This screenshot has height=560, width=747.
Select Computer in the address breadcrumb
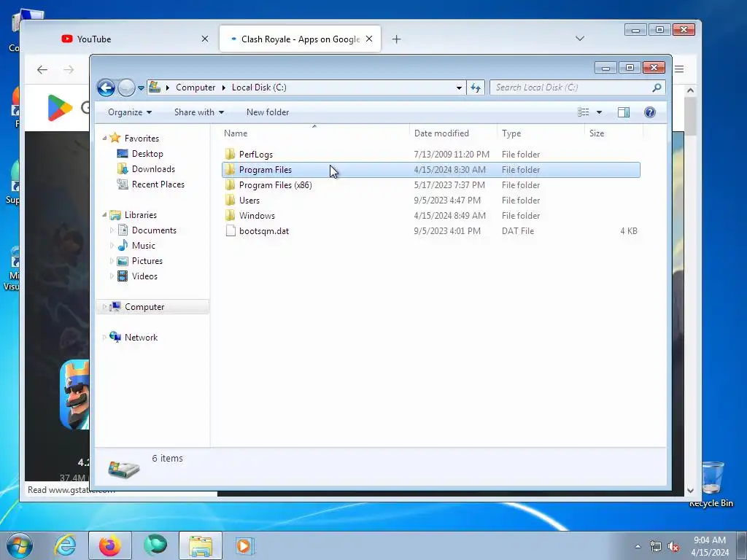[196, 87]
